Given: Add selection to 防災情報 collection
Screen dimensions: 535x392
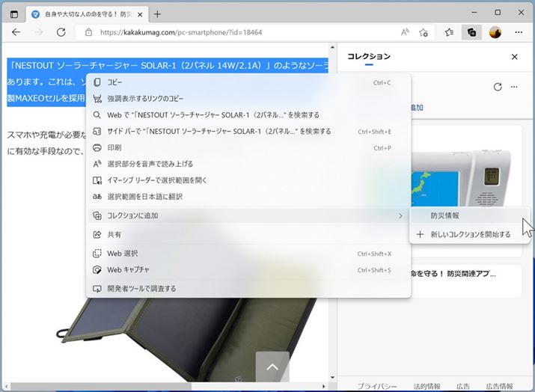Looking at the screenshot, I should [x=469, y=215].
